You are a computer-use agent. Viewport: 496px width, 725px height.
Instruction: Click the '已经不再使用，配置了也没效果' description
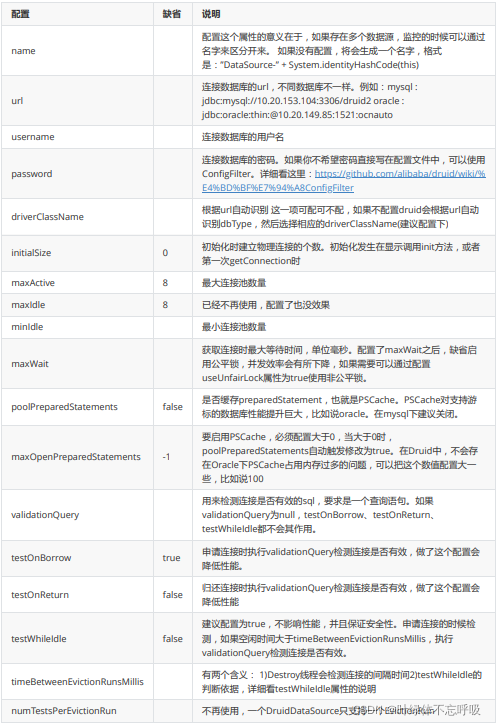[x=266, y=305]
